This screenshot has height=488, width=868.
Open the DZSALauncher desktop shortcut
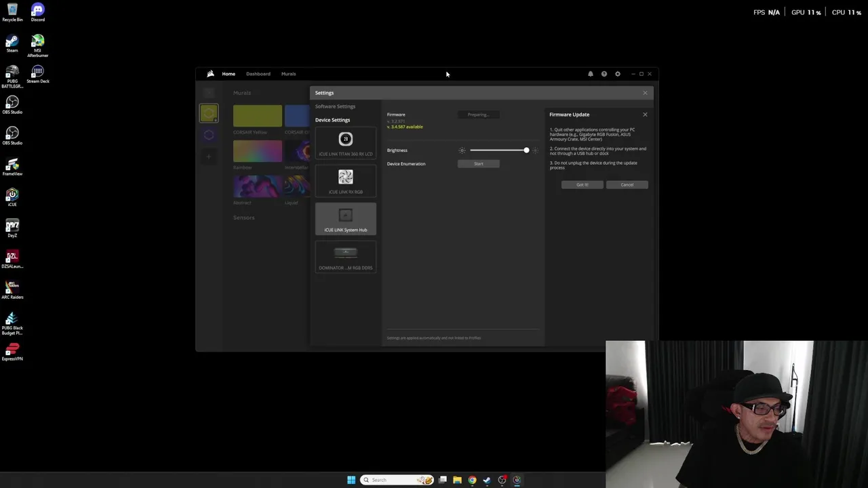12,259
